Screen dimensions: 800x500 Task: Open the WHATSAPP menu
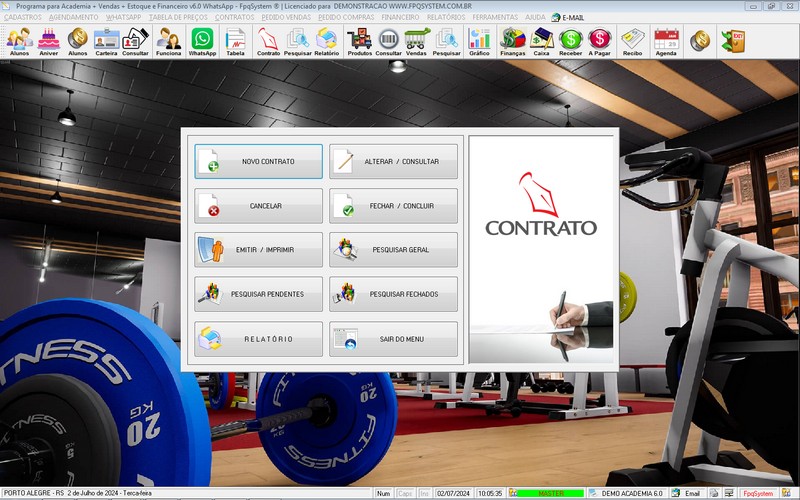123,17
